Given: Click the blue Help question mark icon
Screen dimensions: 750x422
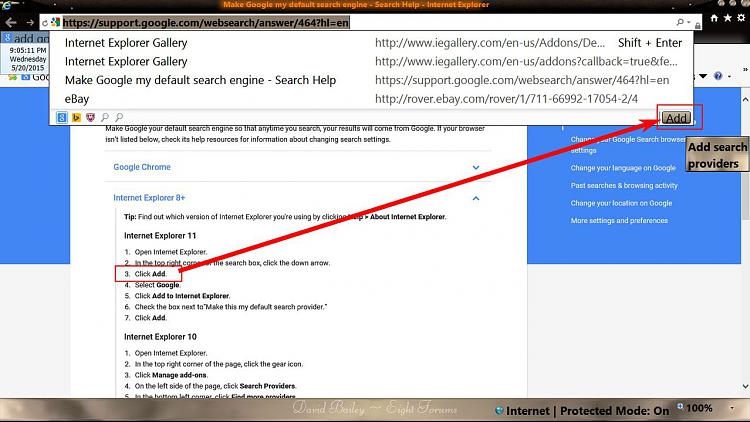Looking at the screenshot, I should (718, 76).
